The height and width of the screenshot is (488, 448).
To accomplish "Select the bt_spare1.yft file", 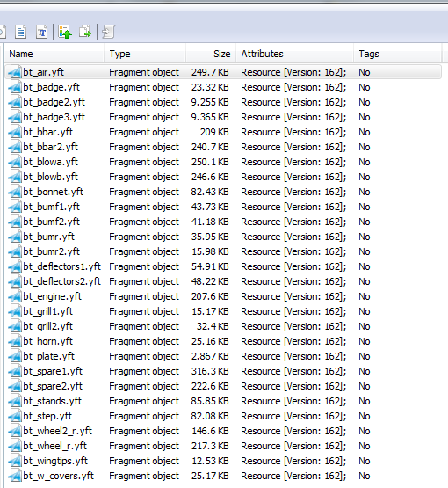I will pyautogui.click(x=223, y=371).
